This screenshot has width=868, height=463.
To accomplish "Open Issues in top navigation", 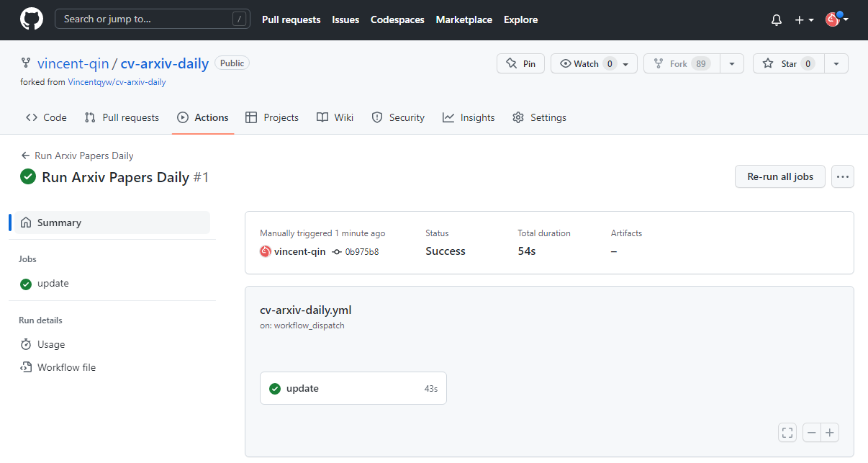I will tap(345, 19).
